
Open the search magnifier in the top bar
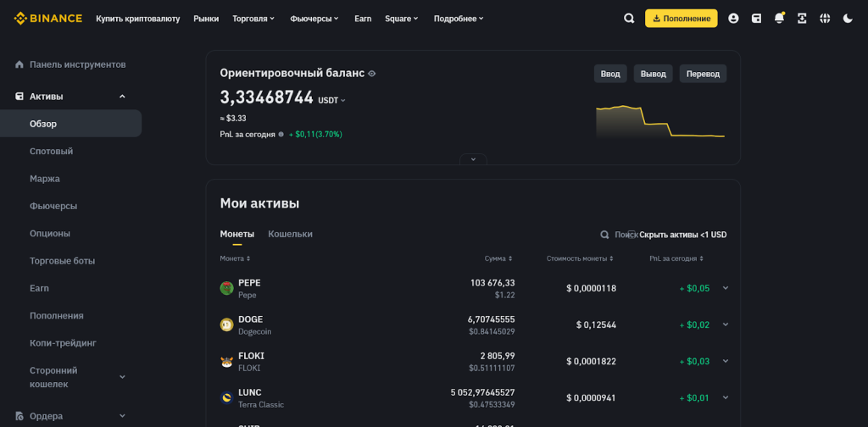tap(628, 19)
